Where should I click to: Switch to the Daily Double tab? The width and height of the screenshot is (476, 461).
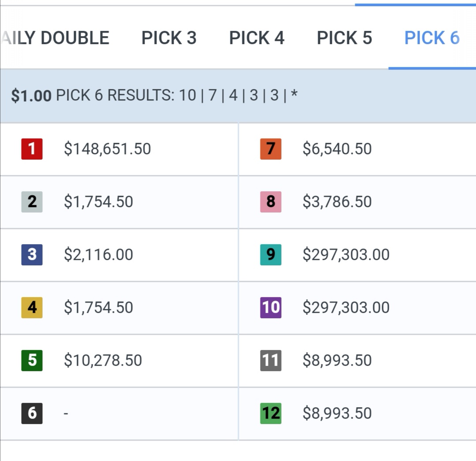tap(55, 38)
